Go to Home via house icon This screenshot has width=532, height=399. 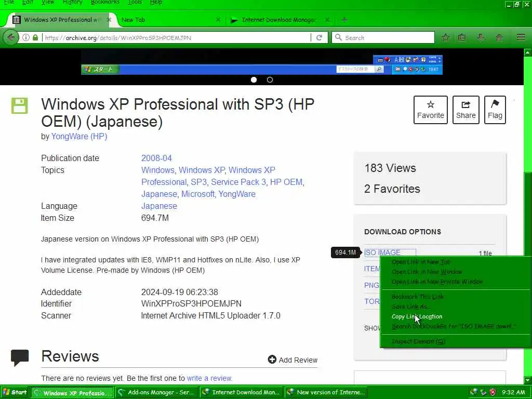pos(499,37)
